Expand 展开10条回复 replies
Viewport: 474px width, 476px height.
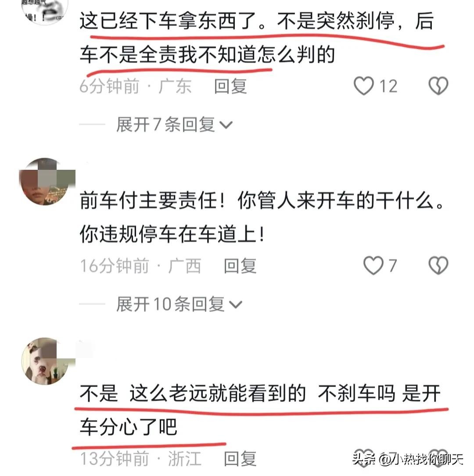pos(179,304)
